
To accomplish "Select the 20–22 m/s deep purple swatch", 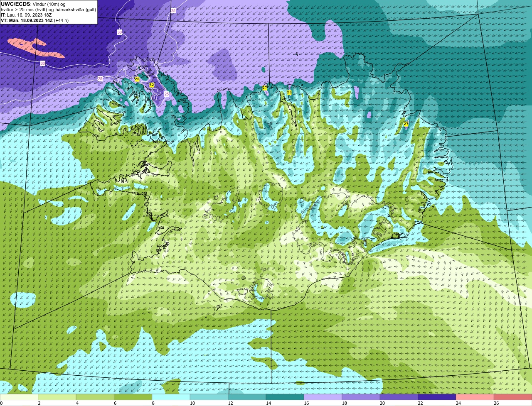I will (x=399, y=397).
